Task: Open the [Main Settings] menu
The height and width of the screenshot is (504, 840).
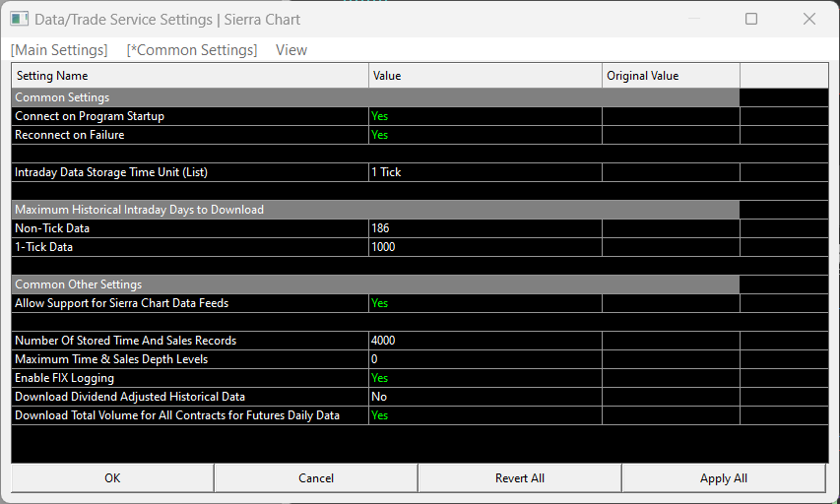Action: [x=59, y=50]
